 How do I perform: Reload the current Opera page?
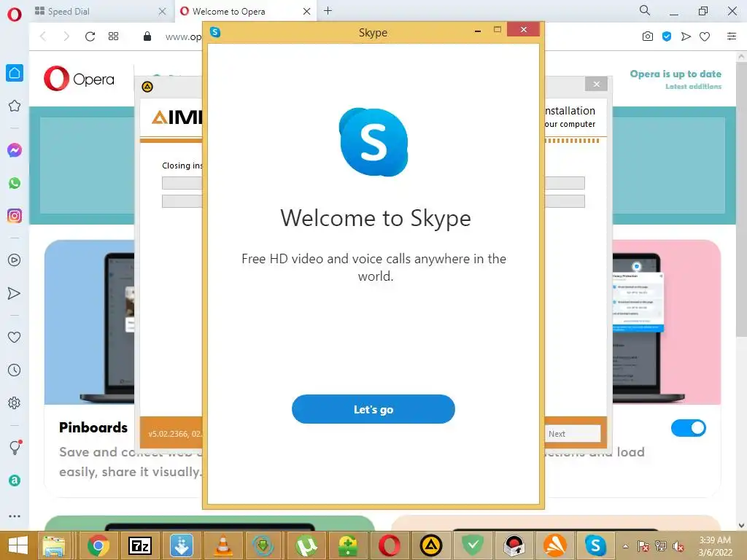[x=90, y=36]
